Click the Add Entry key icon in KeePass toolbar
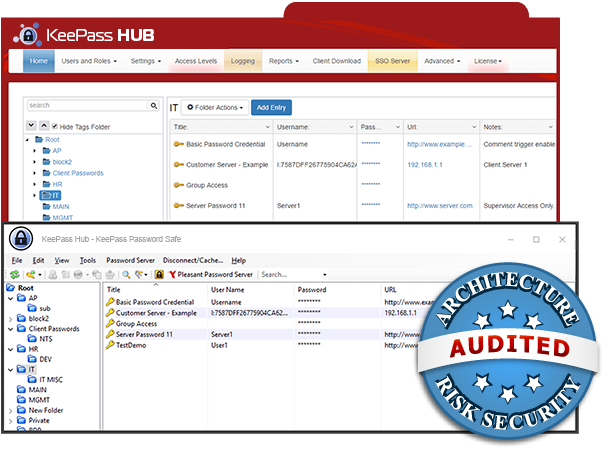603x457 pixels. pyautogui.click(x=30, y=274)
